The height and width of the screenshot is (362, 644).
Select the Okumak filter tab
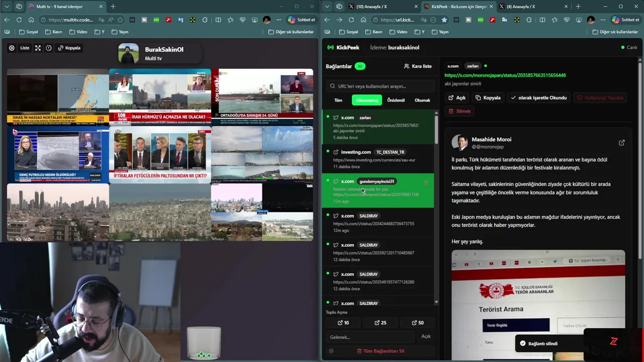422,100
